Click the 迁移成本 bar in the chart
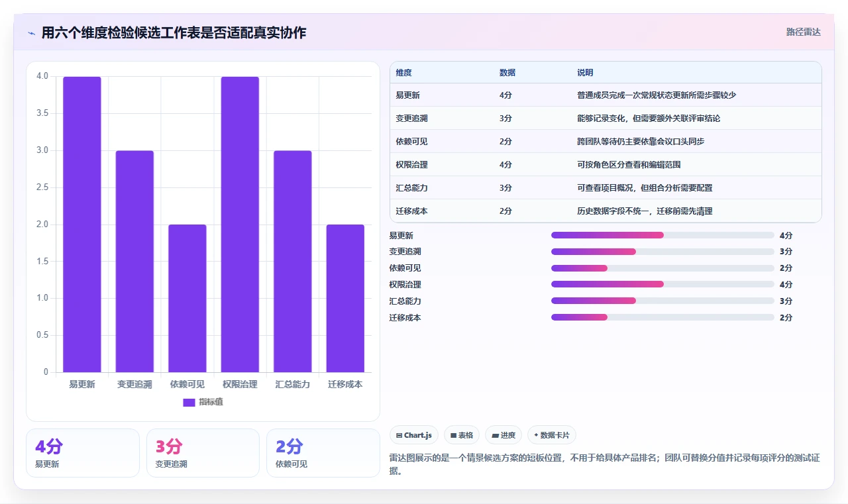 click(345, 299)
